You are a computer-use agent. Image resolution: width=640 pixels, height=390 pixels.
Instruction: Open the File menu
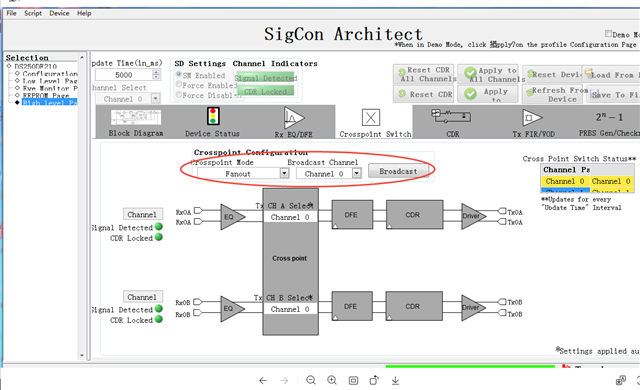pos(11,13)
